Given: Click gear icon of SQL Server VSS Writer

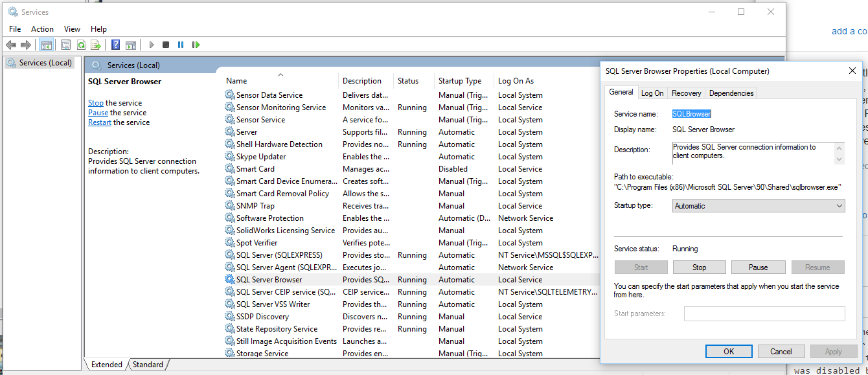Looking at the screenshot, I should click(230, 304).
